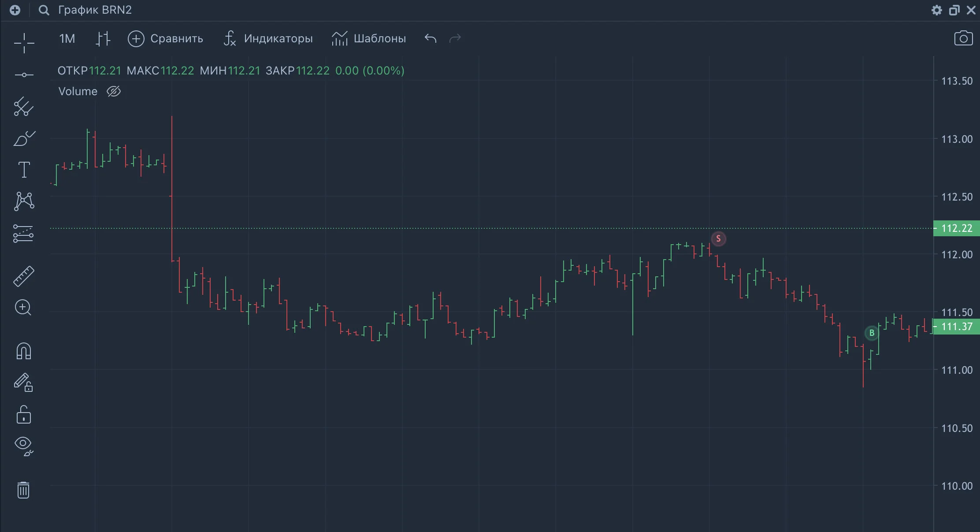This screenshot has height=532, width=980.
Task: Click the 112.22 price label on axis
Action: pos(956,228)
